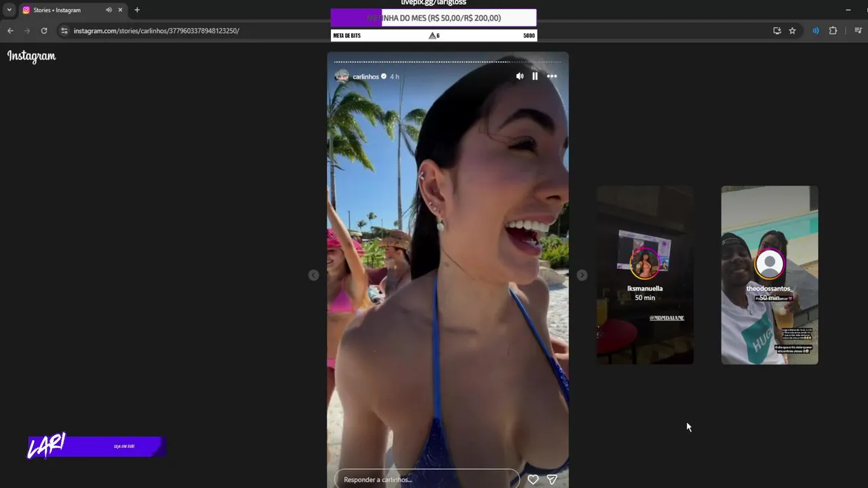Image resolution: width=868 pixels, height=488 pixels.
Task: Click the lksmanuella username text
Action: click(645, 289)
